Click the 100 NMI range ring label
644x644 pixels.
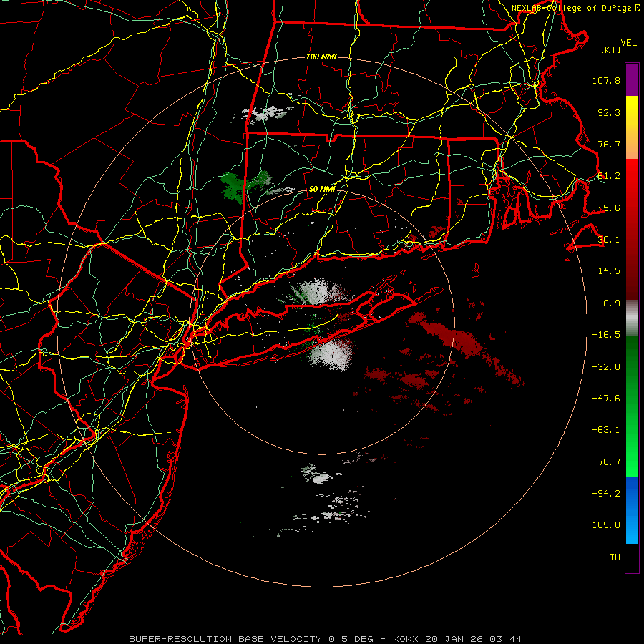click(321, 57)
